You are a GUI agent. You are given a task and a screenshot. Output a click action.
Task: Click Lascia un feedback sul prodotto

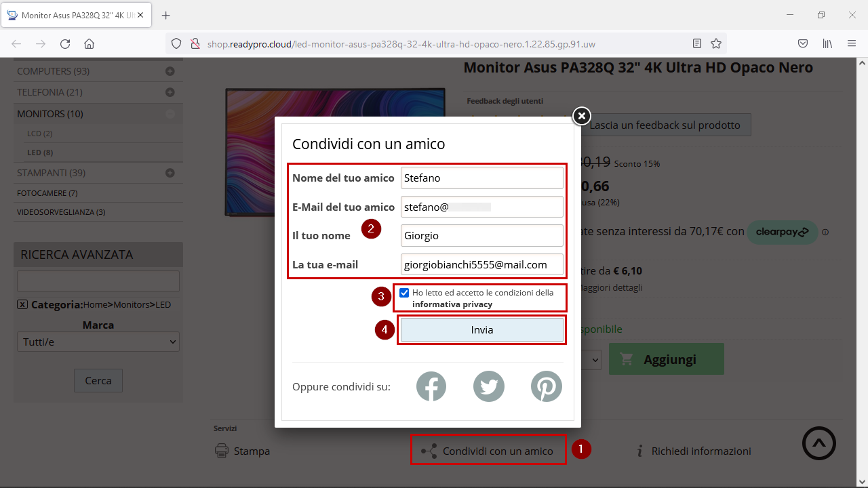point(665,125)
